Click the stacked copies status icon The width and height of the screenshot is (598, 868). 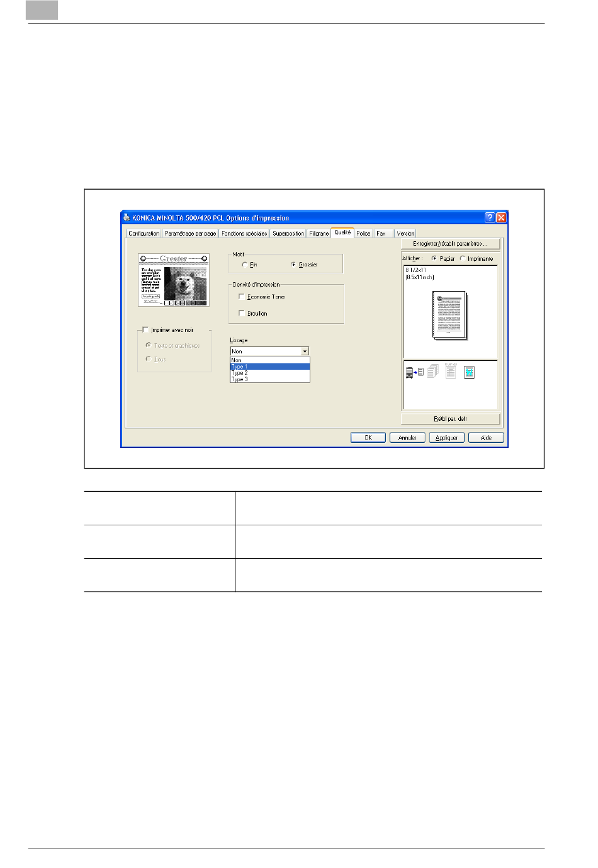pyautogui.click(x=432, y=372)
